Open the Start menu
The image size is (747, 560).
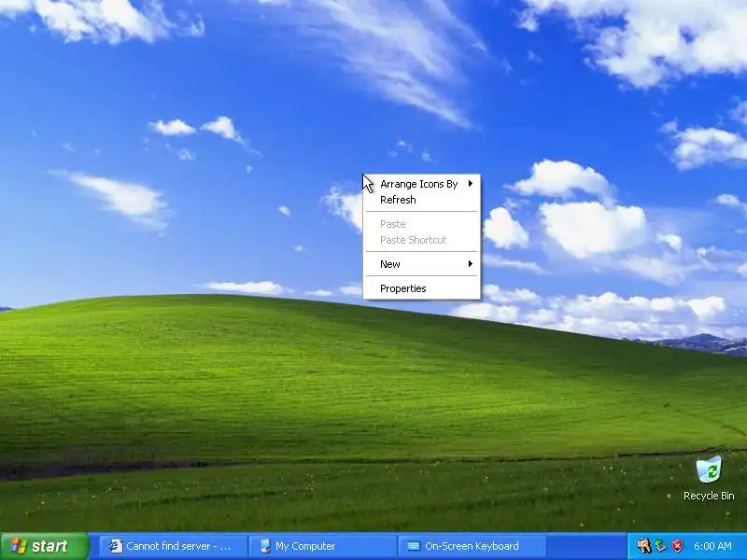pyautogui.click(x=45, y=546)
